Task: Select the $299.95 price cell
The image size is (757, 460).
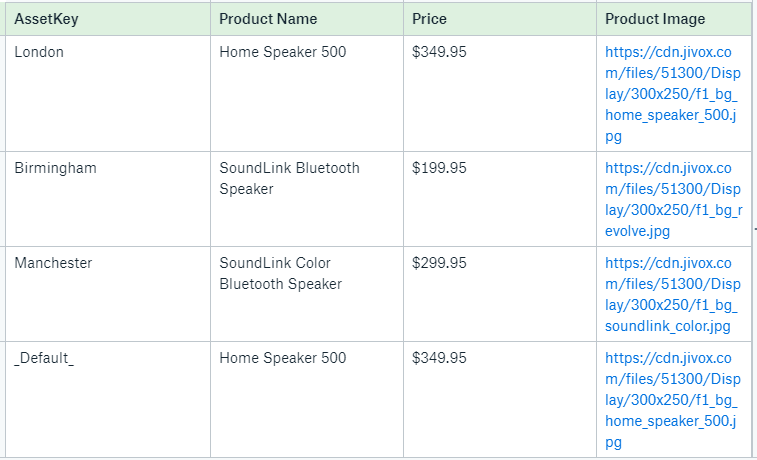Action: 500,294
